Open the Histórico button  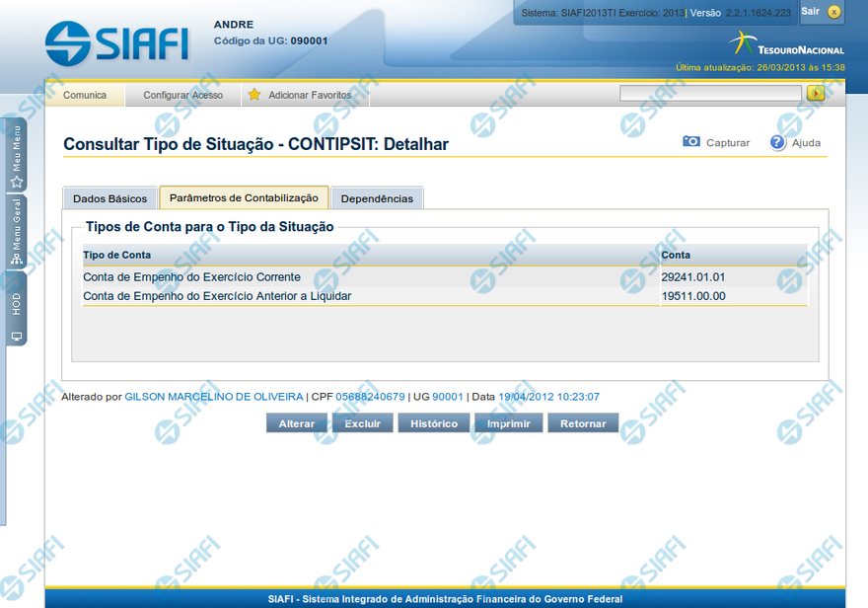(434, 423)
